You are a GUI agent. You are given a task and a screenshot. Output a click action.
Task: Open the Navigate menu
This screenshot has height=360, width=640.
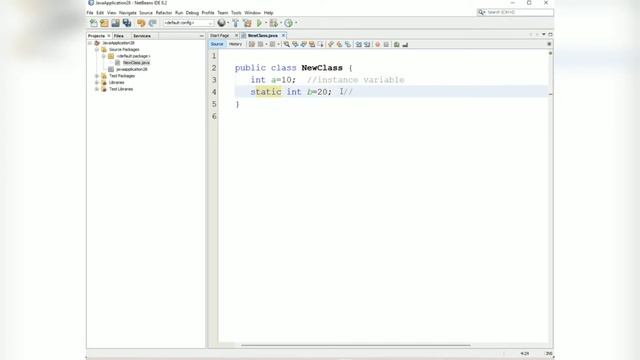point(128,13)
